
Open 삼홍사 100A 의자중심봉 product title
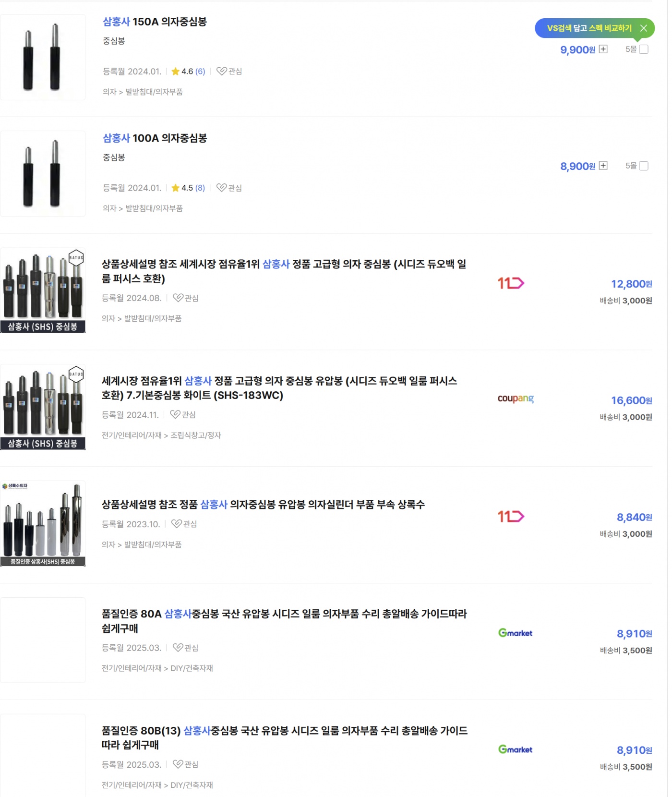click(x=155, y=138)
